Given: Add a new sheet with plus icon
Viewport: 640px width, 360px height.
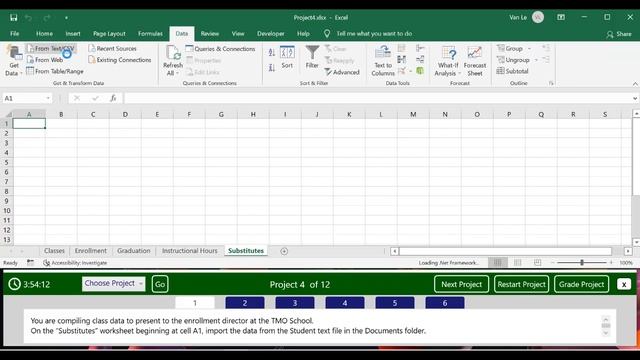Looking at the screenshot, I should click(284, 251).
